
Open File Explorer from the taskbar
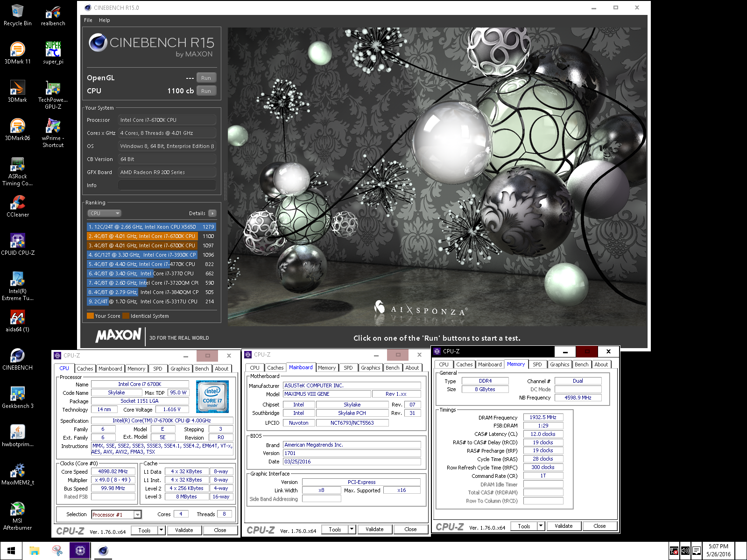pyautogui.click(x=35, y=551)
